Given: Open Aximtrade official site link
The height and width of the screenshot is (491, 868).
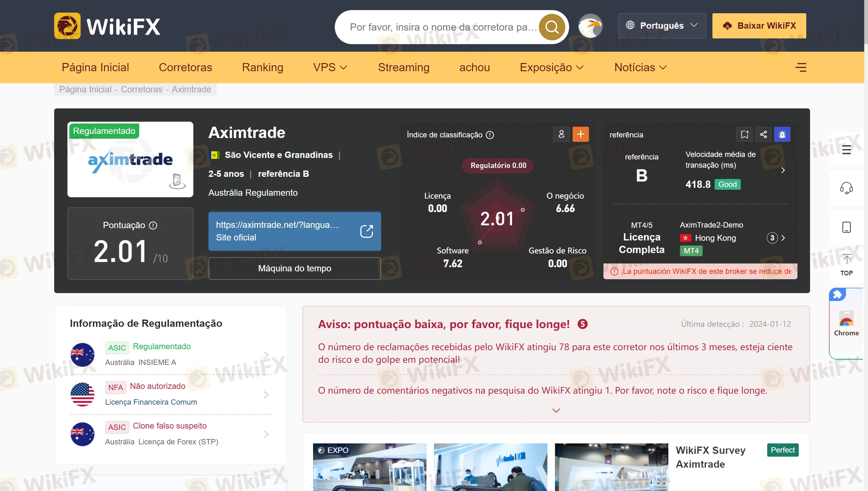Looking at the screenshot, I should coord(294,231).
